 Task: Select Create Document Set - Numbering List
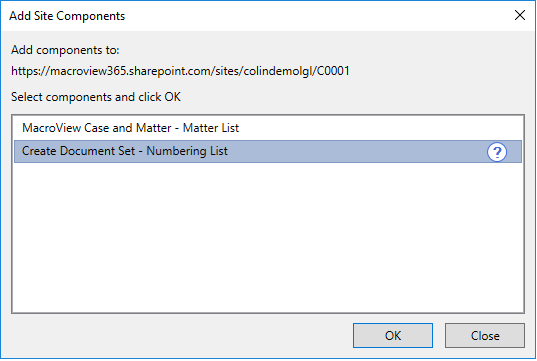(268, 151)
